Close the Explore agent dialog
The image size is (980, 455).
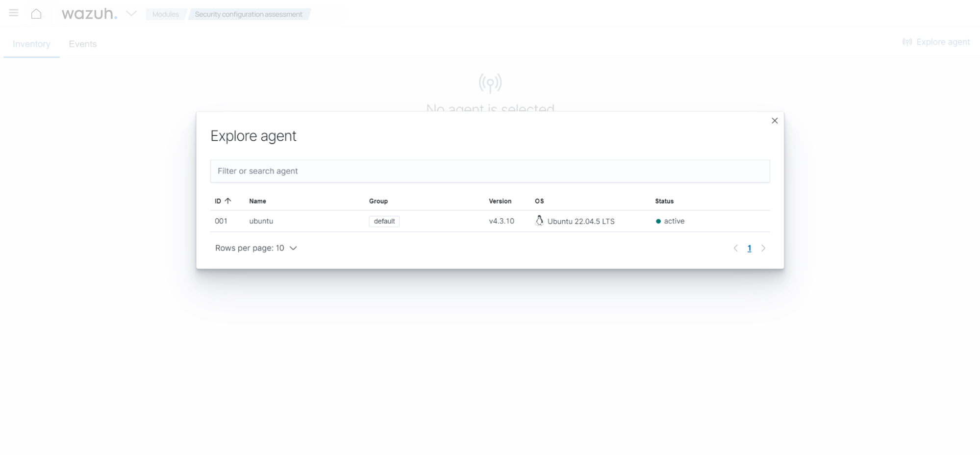click(775, 121)
